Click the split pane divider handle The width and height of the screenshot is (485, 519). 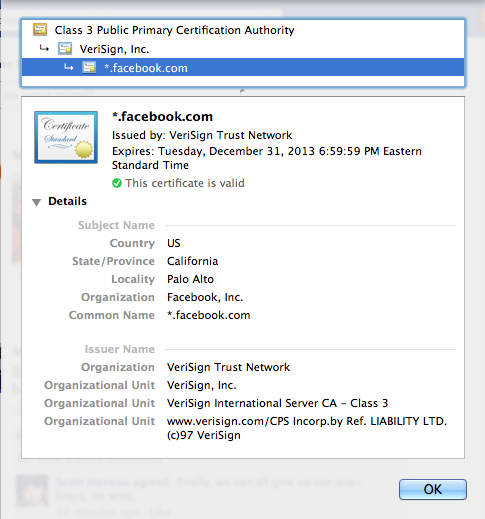[242, 91]
